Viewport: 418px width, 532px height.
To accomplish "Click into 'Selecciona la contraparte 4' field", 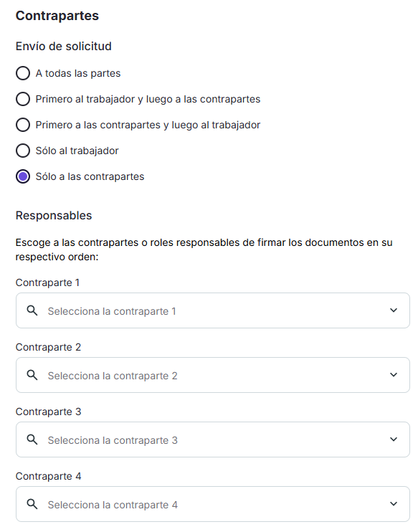I will (x=213, y=504).
